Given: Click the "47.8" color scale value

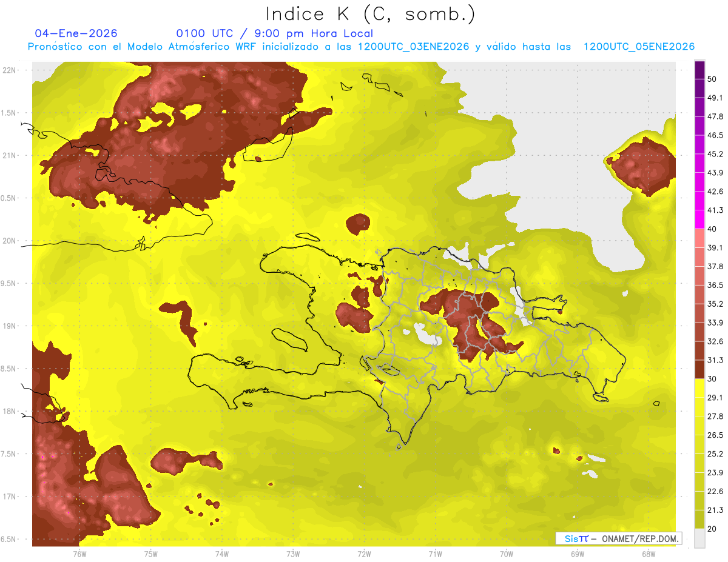Looking at the screenshot, I should click(x=716, y=116).
